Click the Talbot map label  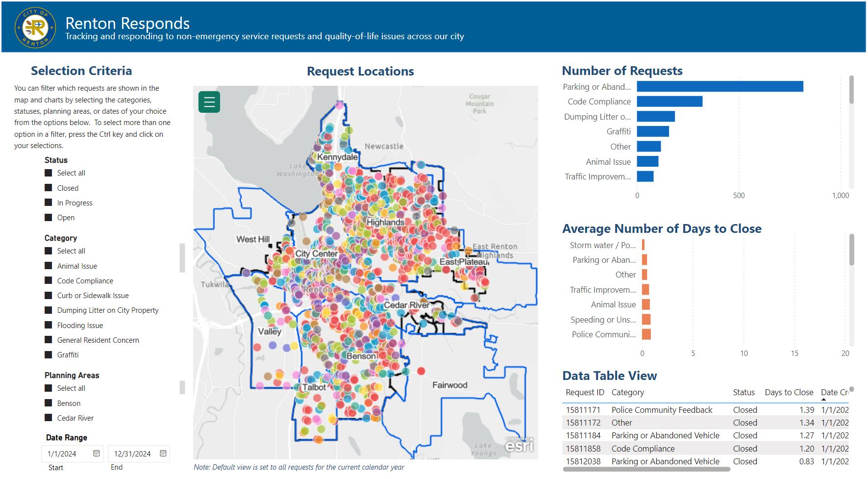[x=314, y=387]
